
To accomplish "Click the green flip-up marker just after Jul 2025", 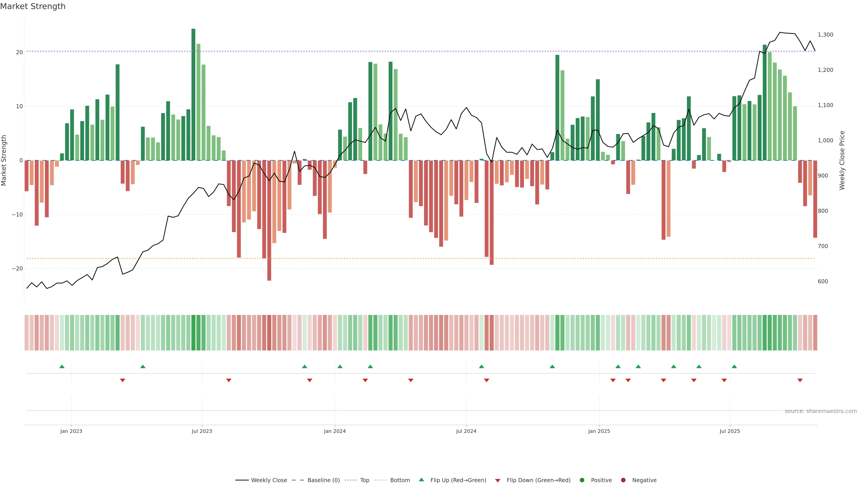I will pos(734,366).
